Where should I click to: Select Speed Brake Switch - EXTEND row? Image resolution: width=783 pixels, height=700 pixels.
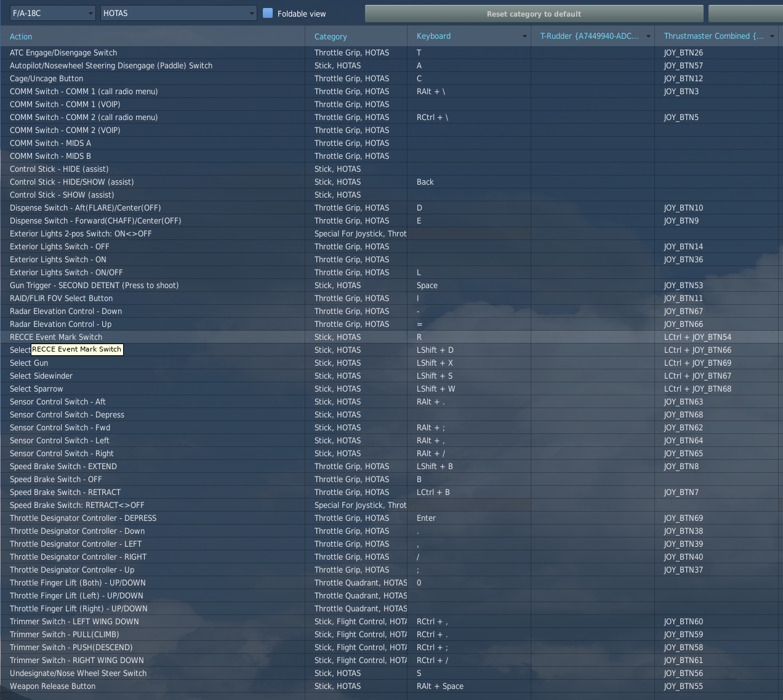pyautogui.click(x=63, y=467)
